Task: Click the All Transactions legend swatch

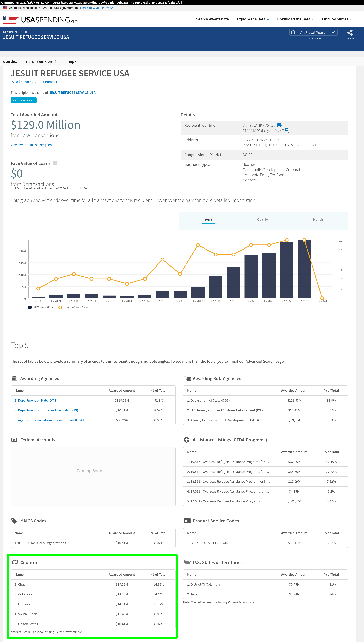Action: pos(30,307)
